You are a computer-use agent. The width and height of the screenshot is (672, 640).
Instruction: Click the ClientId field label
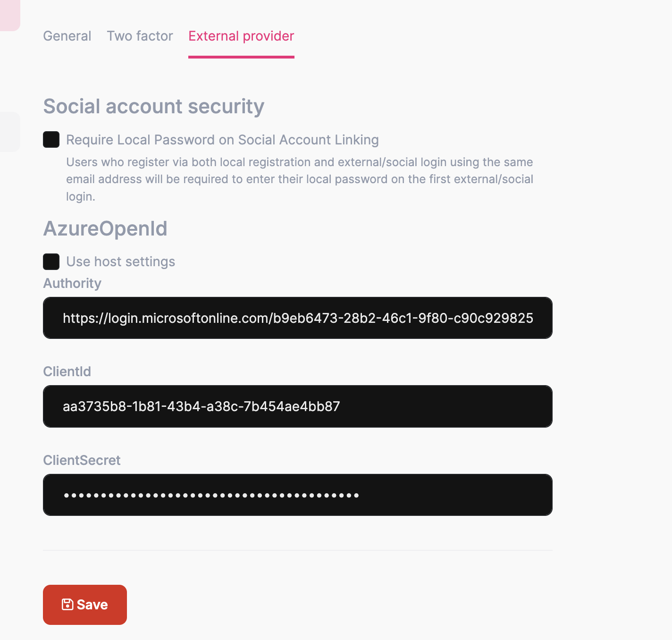[67, 372]
